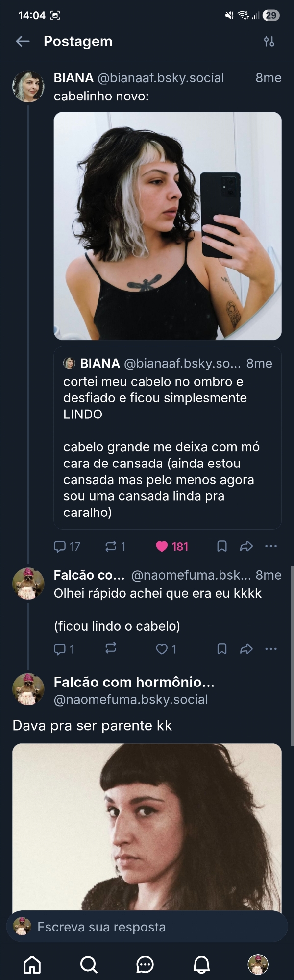The width and height of the screenshot is (294, 980).
Task: Reply to BIANA's main post
Action: [60, 546]
